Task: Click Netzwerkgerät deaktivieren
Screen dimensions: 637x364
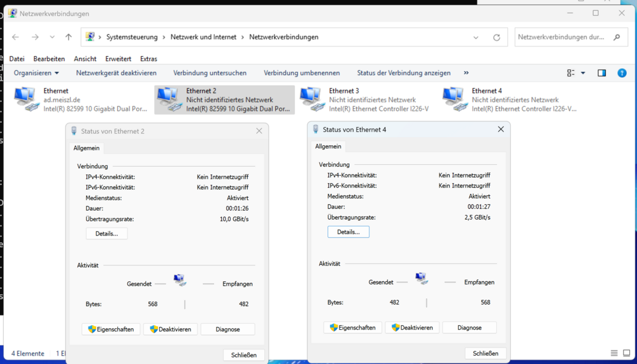Action: tap(116, 73)
